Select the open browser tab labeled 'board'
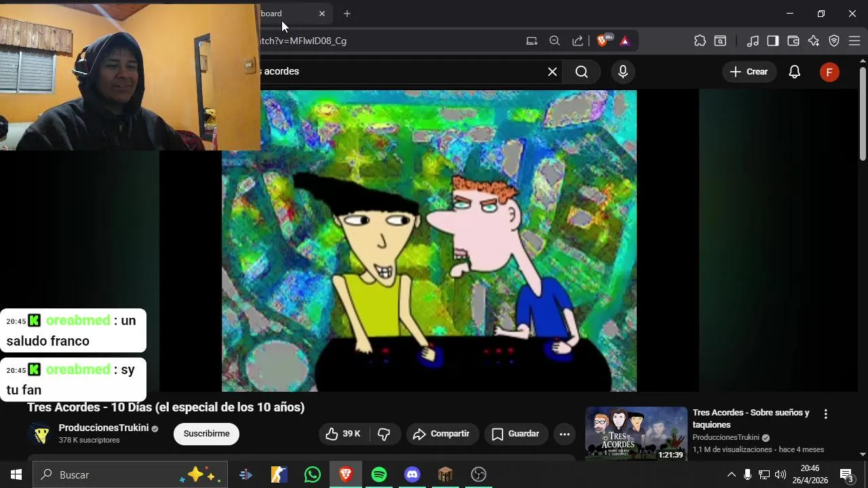Screen dimensions: 868x488 [292, 14]
